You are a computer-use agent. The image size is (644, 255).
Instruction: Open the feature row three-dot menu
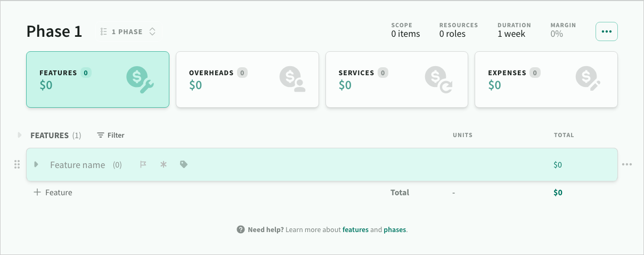click(x=627, y=164)
